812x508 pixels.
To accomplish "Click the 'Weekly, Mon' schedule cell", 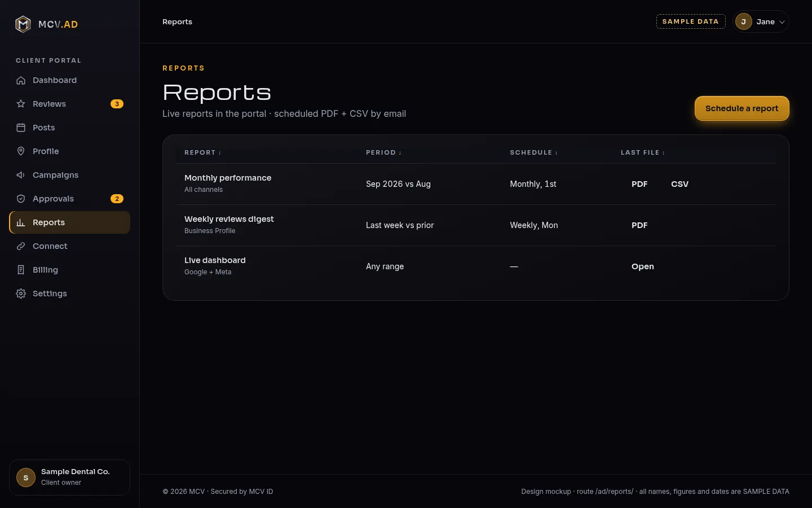I will [x=534, y=225].
